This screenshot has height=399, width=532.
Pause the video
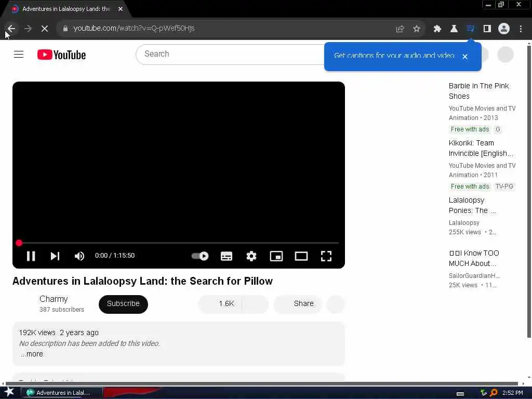(x=31, y=256)
